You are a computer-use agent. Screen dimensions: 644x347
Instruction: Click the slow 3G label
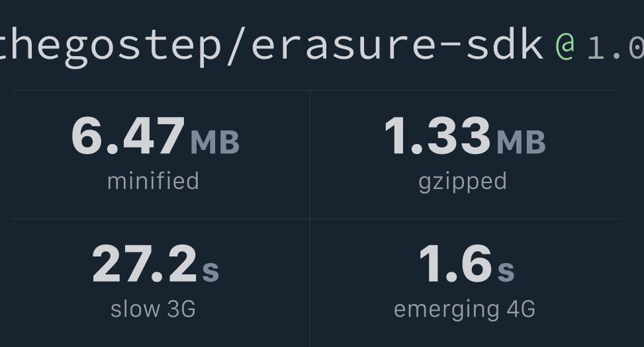point(153,309)
